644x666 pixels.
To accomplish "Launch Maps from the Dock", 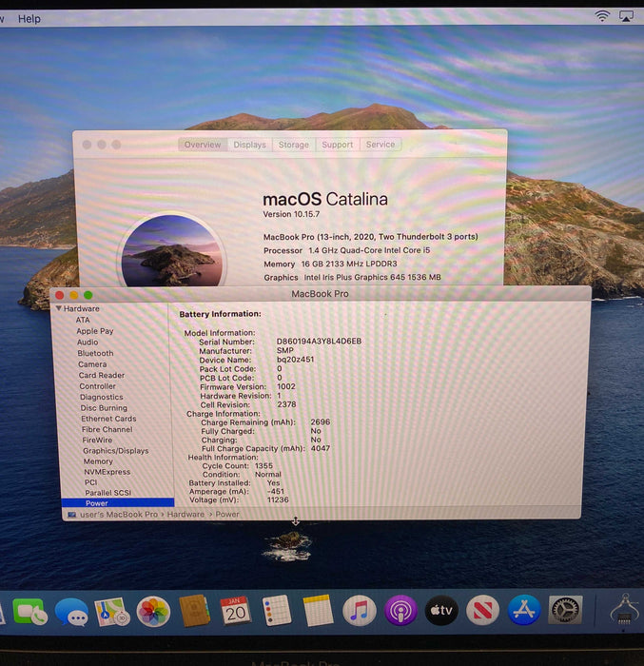I will (111, 612).
